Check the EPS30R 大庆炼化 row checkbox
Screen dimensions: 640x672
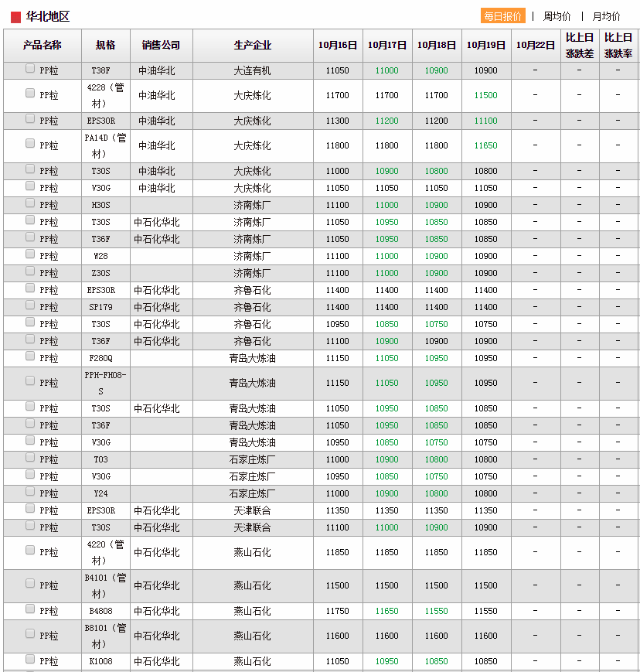pyautogui.click(x=30, y=119)
